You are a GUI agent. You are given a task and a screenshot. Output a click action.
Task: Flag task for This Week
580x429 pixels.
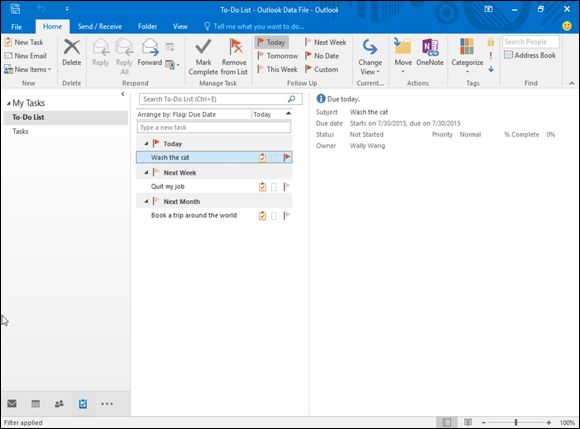277,69
